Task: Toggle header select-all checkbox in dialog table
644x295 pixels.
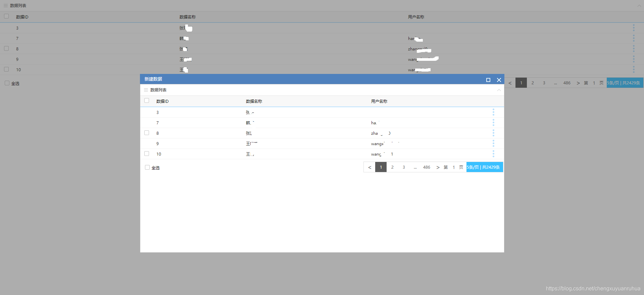Action: (147, 100)
